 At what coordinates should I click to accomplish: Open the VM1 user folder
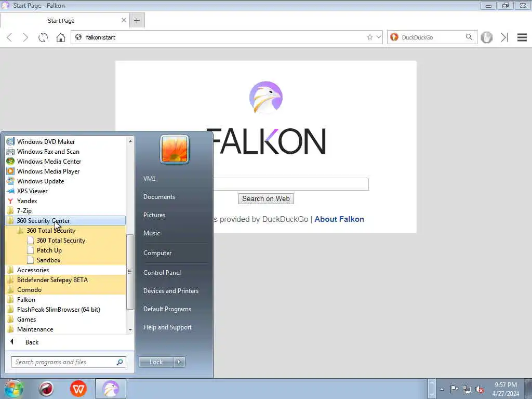(149, 179)
